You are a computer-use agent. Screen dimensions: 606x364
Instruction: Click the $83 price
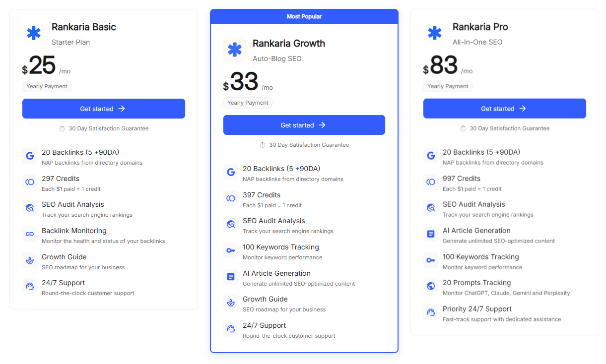click(440, 65)
